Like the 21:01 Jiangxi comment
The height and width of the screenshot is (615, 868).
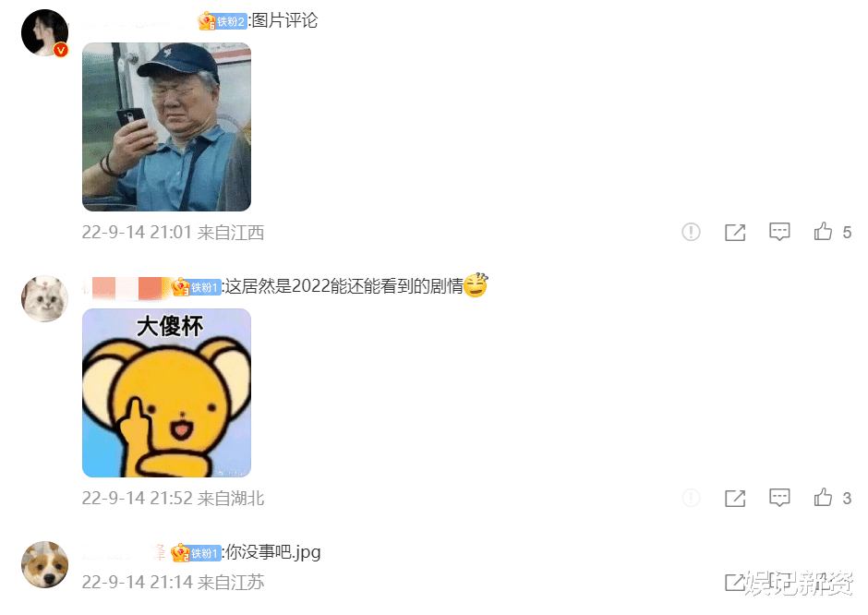pos(823,232)
